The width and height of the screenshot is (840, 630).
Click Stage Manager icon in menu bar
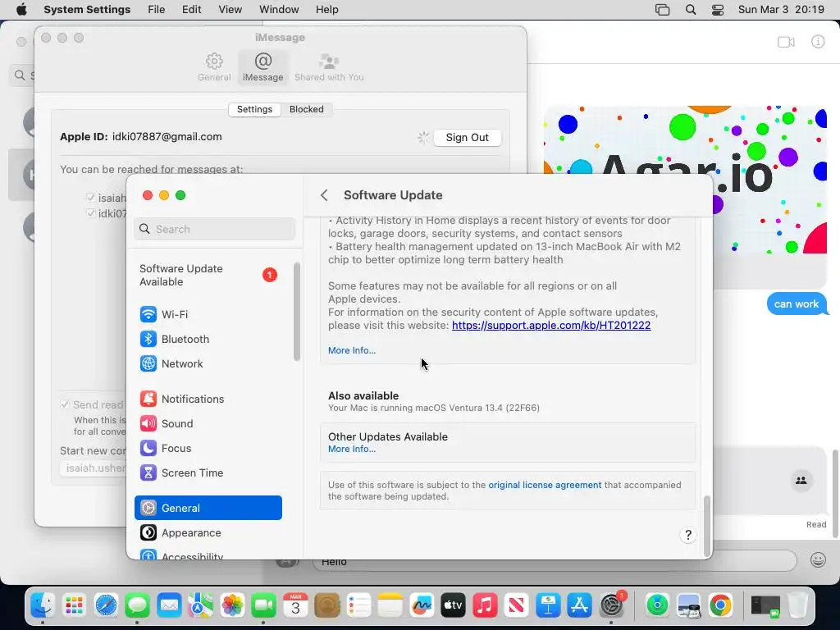point(663,10)
